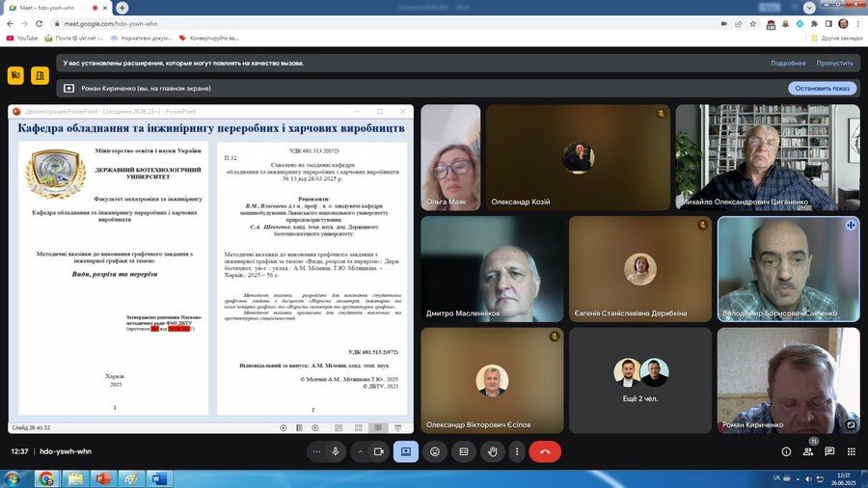Open the activities grid icon

851,450
